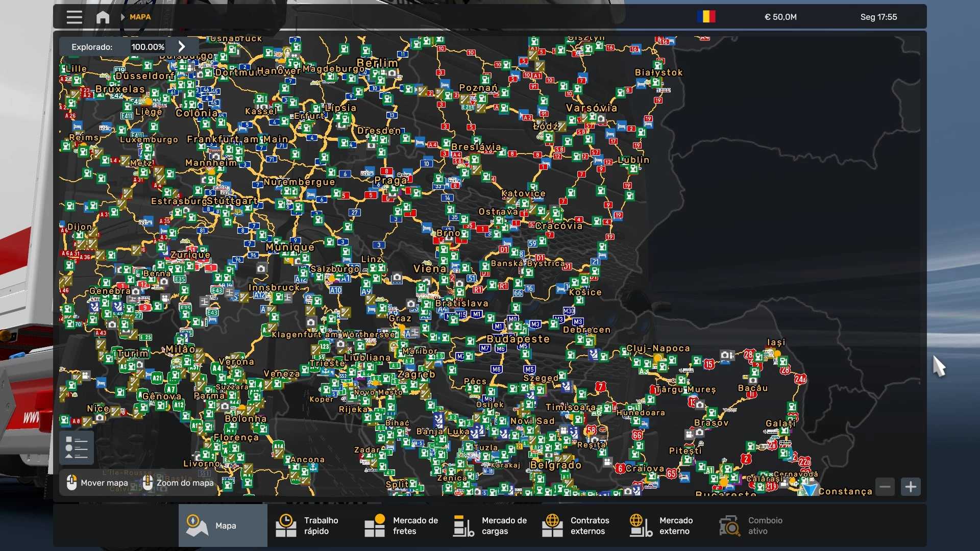Screen dimensions: 980x551
Task: Click the €50,0M balance display
Action: 780,17
